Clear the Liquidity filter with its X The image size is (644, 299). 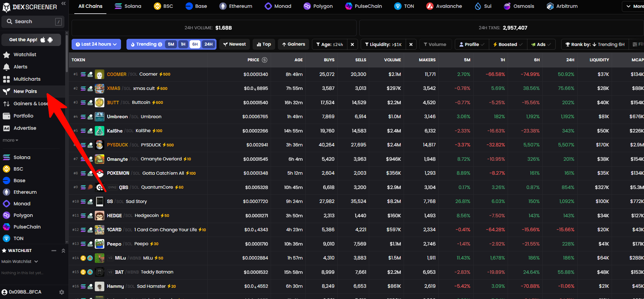click(x=411, y=45)
